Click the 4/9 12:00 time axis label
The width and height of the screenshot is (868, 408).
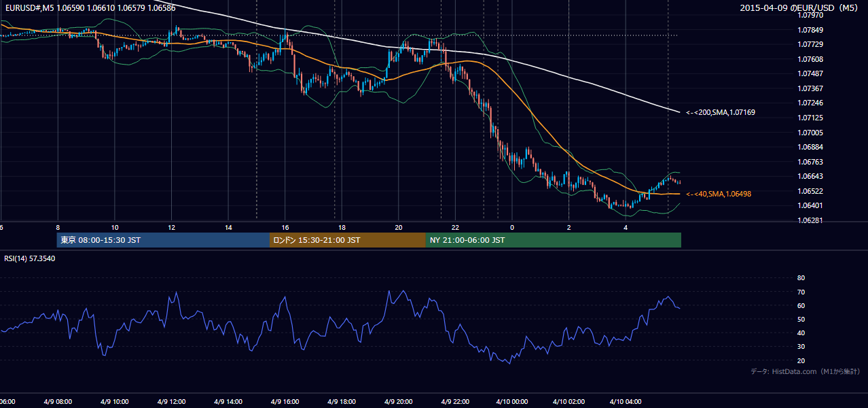tap(170, 402)
